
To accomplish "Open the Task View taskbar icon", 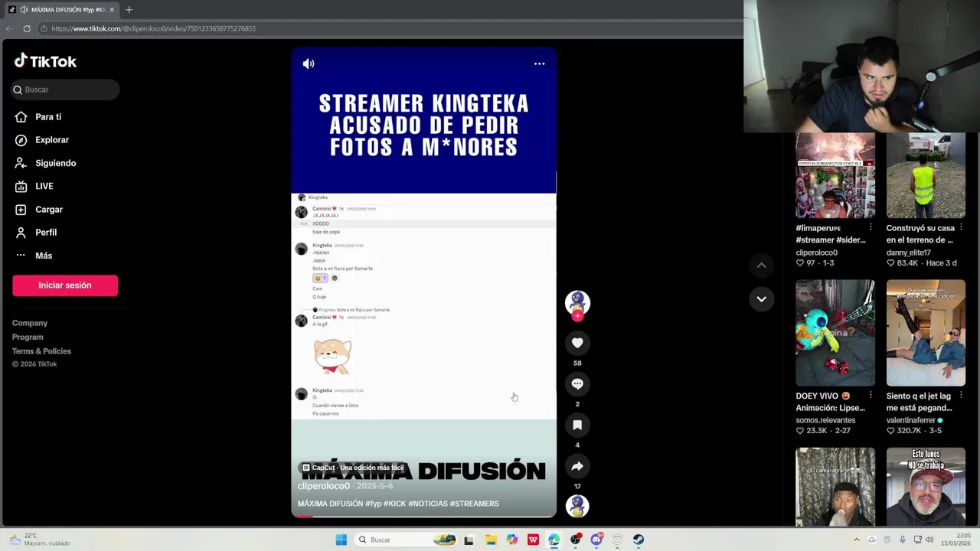I will [469, 540].
